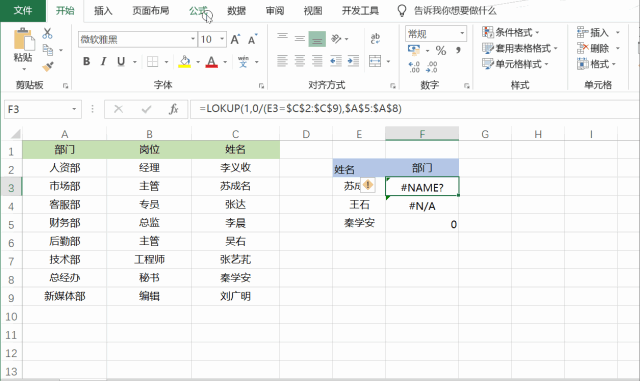Click the phonetic guide wén icon
The height and width of the screenshot is (381, 640).
point(243,62)
